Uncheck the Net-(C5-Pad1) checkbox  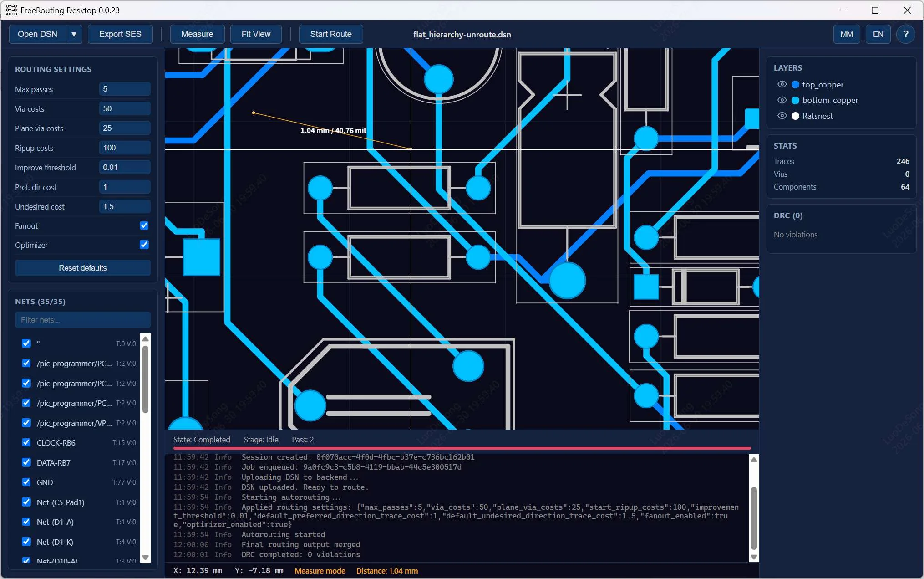coord(26,502)
